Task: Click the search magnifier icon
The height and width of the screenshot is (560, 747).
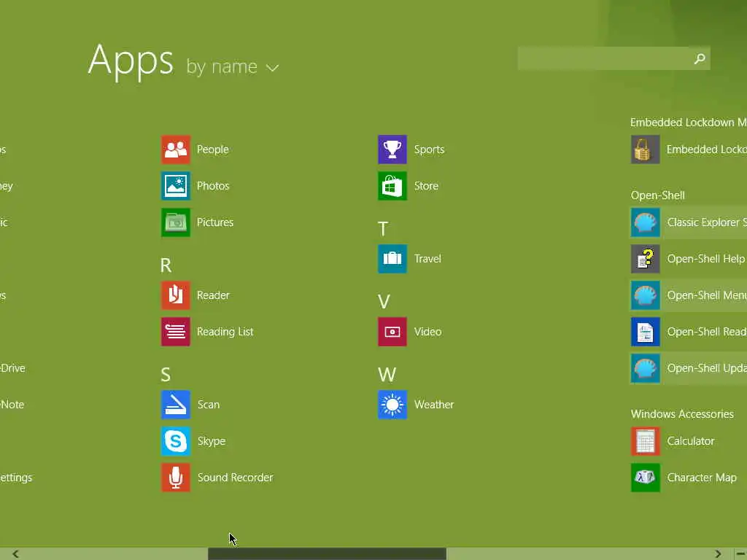Action: (700, 58)
